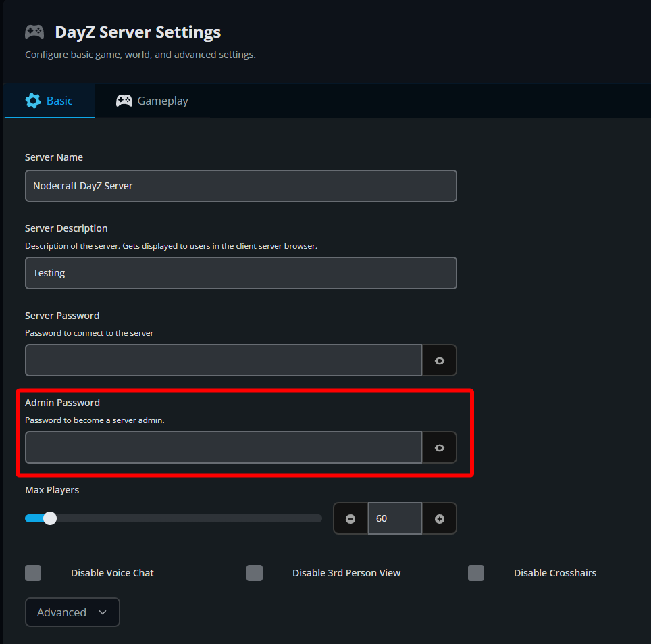Open the Gameplay tab
The image size is (651, 644).
click(152, 101)
